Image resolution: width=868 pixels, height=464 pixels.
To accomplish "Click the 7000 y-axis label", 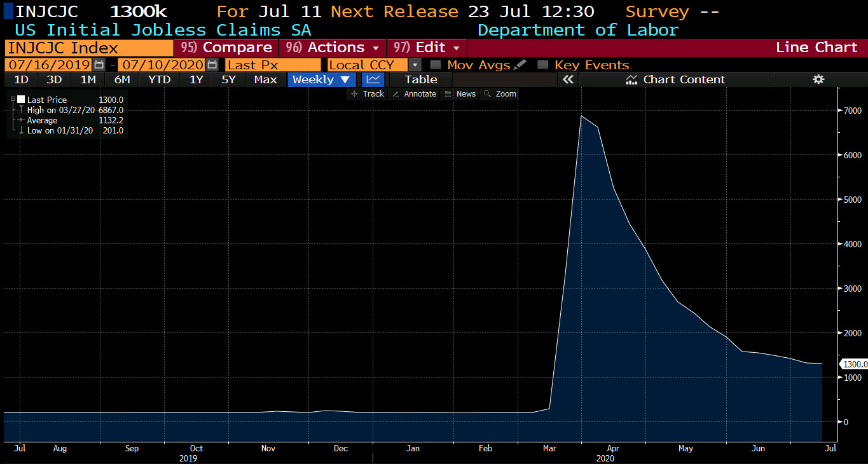I will [852, 111].
